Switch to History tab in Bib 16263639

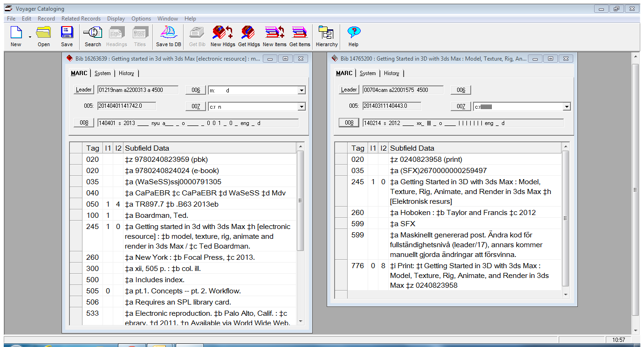[x=126, y=73]
